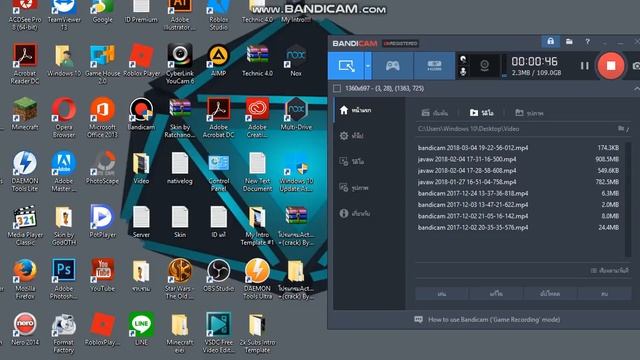Viewport: 640px width, 360px height.
Task: Click the second Edit button under file list
Action: (x=496, y=293)
